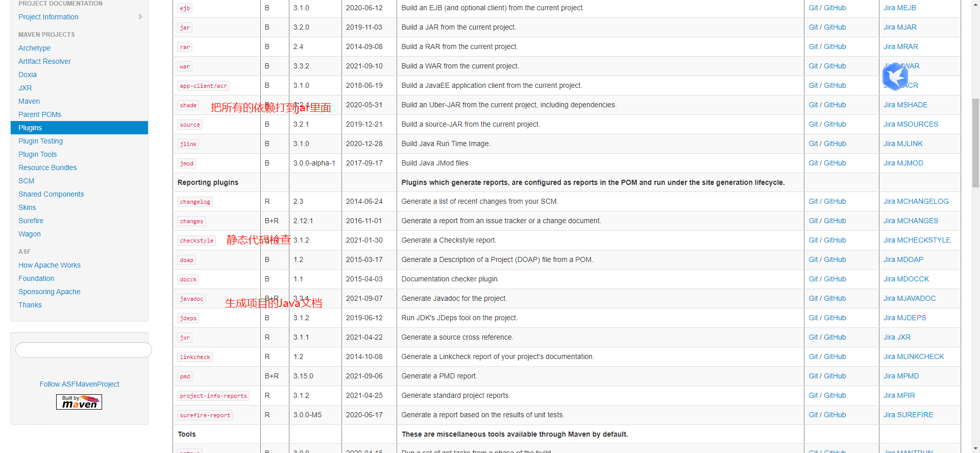Viewport: 980px width, 453px height.
Task: Click Git link in the javadoc row
Action: click(813, 298)
